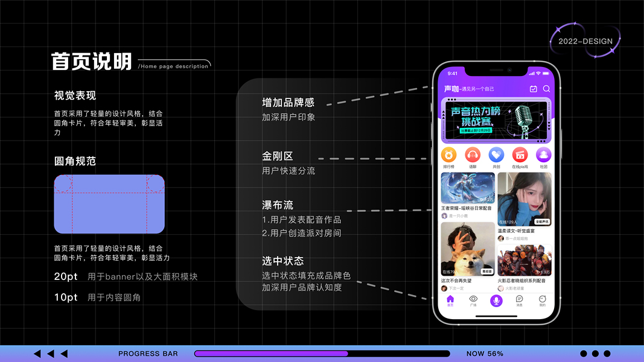Click the 瀑布流 annotation heading
The width and height of the screenshot is (644, 362).
click(278, 205)
